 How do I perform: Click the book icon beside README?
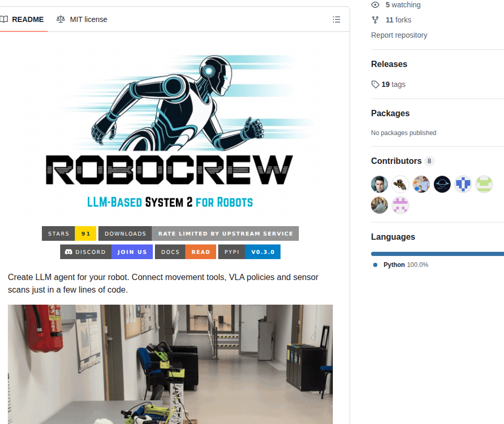coord(4,19)
